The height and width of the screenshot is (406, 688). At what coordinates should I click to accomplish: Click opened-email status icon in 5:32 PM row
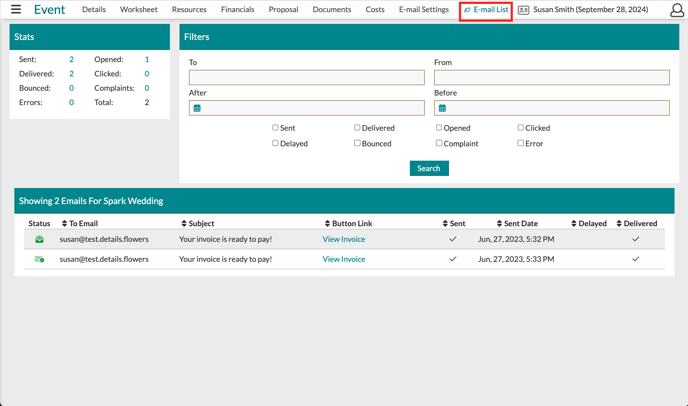(x=39, y=239)
